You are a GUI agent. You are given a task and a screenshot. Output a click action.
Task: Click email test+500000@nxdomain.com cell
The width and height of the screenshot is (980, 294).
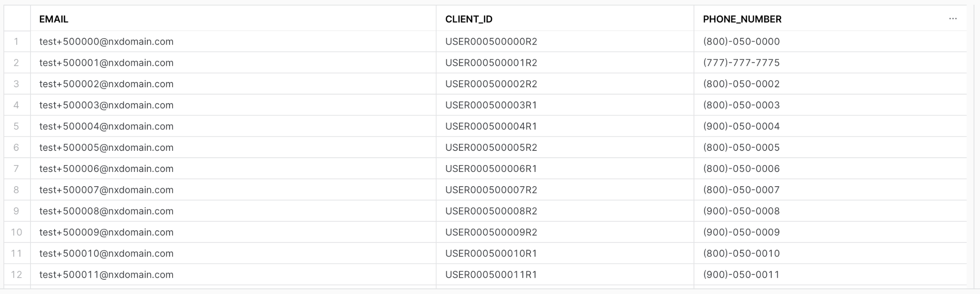(x=106, y=42)
